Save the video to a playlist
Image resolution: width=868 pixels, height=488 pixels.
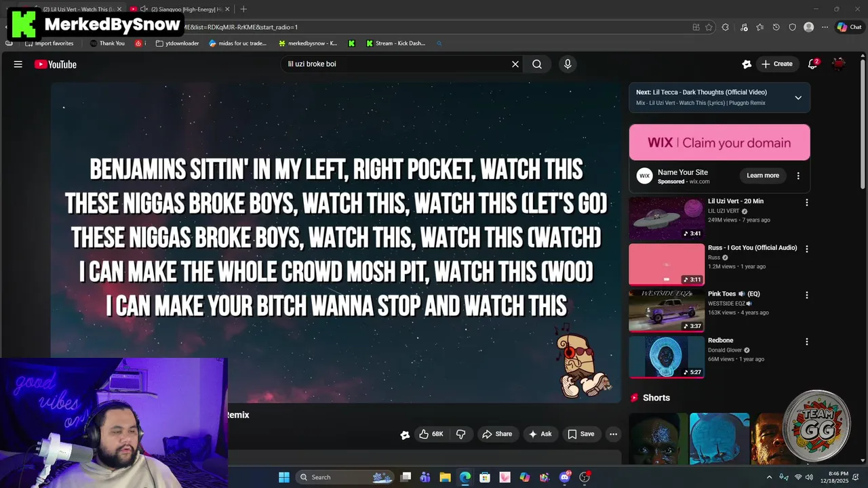(581, 434)
